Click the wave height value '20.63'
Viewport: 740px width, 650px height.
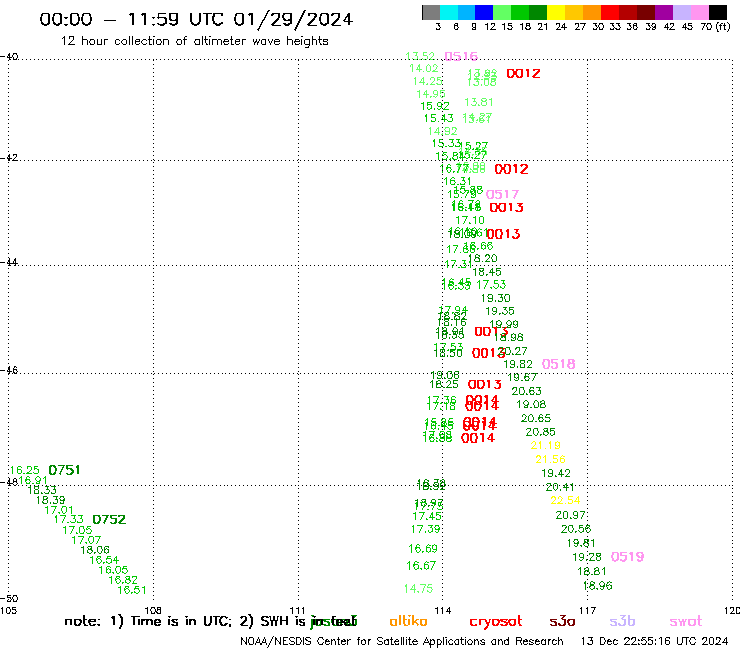point(526,391)
